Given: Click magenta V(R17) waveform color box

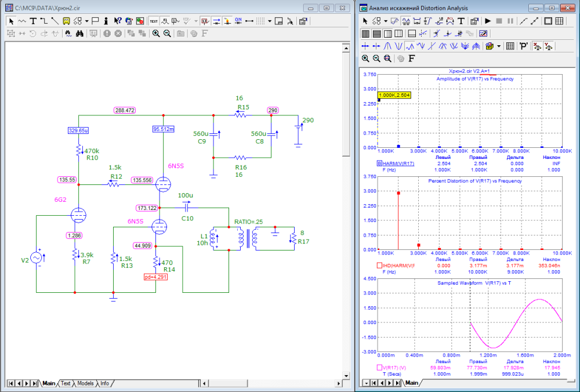Looking at the screenshot, I should [x=379, y=367].
